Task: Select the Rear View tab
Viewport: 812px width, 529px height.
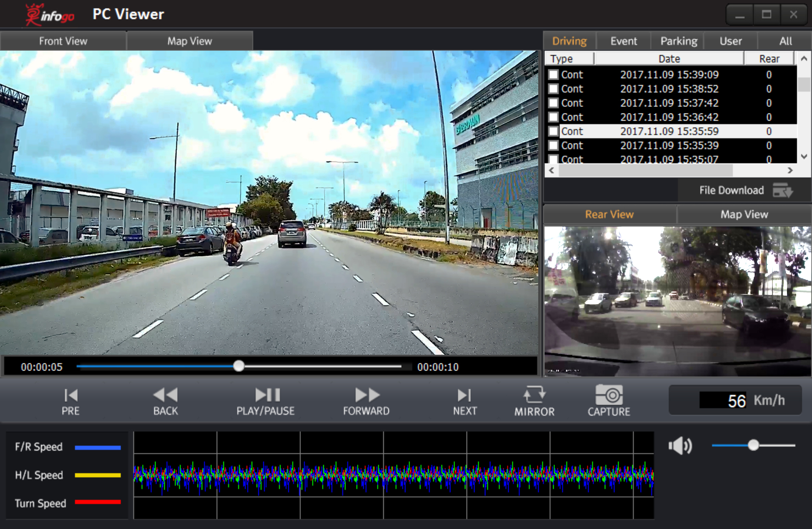Action: click(609, 214)
